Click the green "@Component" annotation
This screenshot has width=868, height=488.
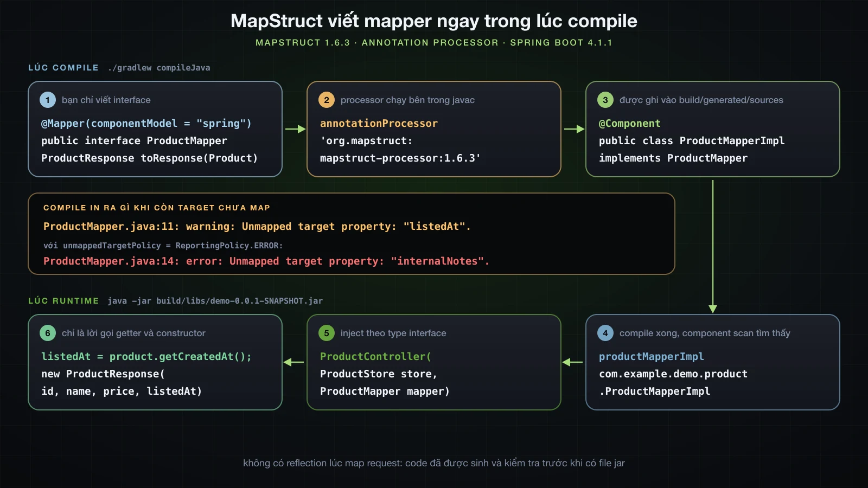630,124
